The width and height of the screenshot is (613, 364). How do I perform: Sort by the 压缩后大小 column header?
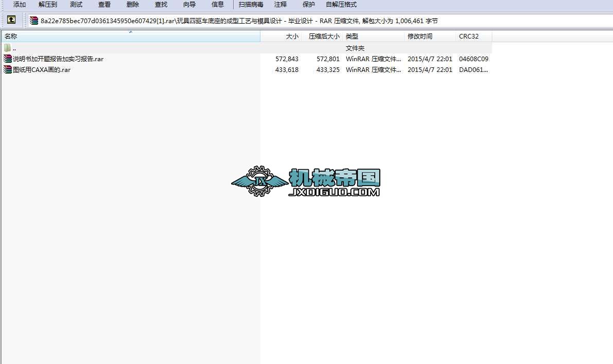pos(322,37)
